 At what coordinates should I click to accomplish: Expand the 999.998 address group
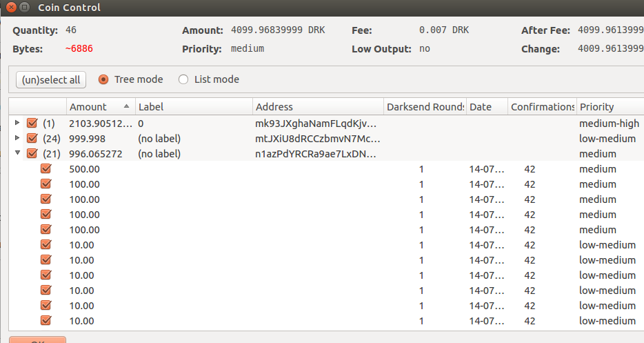tap(17, 138)
